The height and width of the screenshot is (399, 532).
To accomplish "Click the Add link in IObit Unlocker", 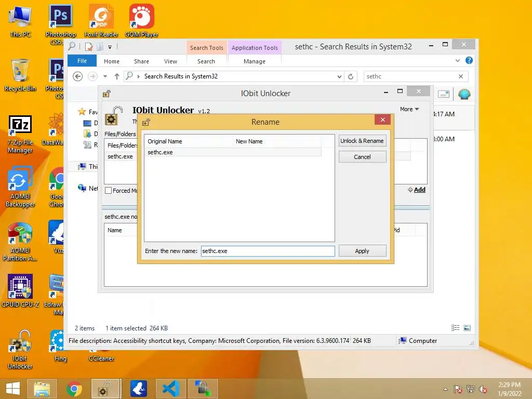I will [x=417, y=190].
